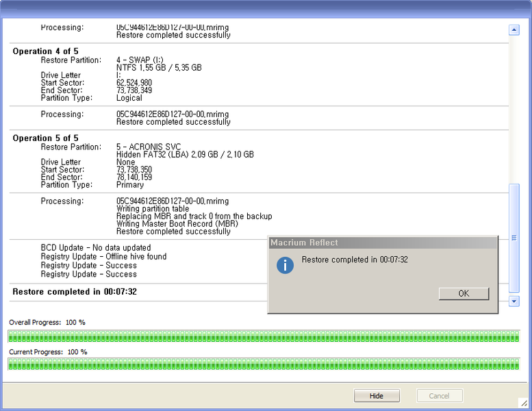Screen dimensions: 532x411
Task: Click the Overall Progress bar
Action: point(264,336)
